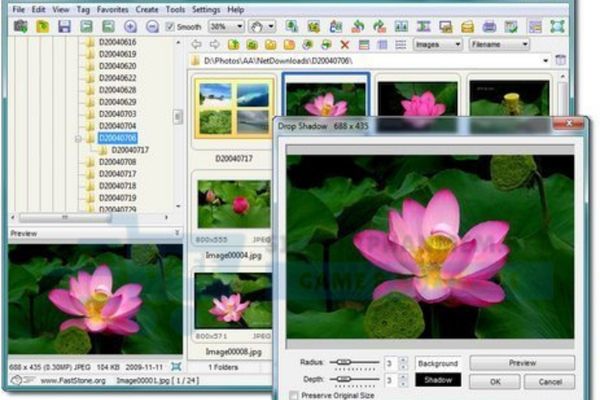Click the yellow Open file folder icon

pos(42,26)
